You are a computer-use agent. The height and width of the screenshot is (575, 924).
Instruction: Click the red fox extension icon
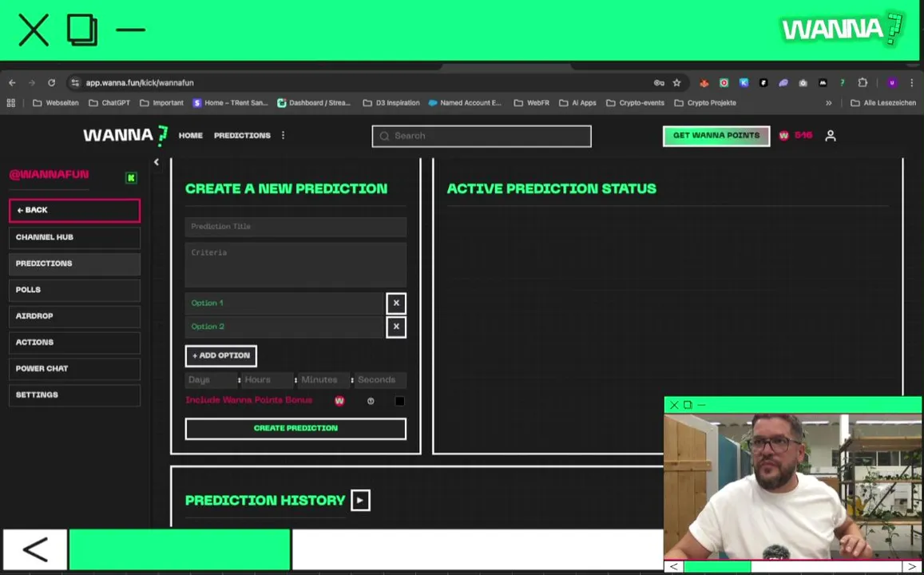704,83
